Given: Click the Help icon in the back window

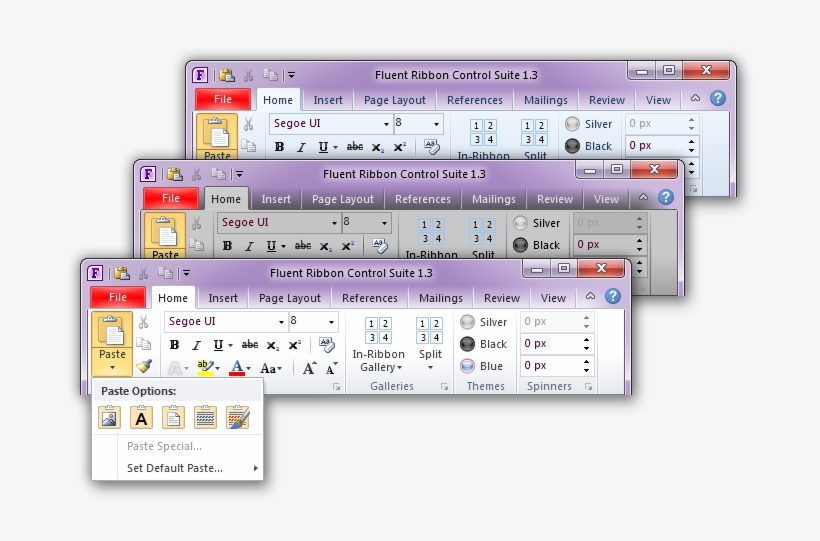Looking at the screenshot, I should (x=718, y=98).
